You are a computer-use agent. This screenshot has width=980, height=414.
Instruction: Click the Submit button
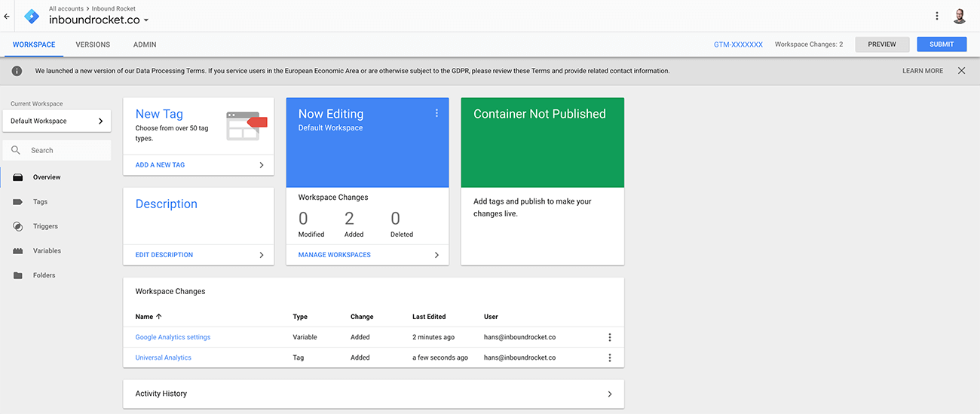[x=942, y=44]
